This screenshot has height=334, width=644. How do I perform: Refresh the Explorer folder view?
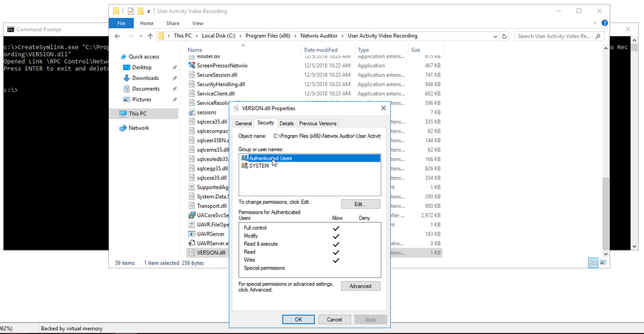[x=504, y=36]
